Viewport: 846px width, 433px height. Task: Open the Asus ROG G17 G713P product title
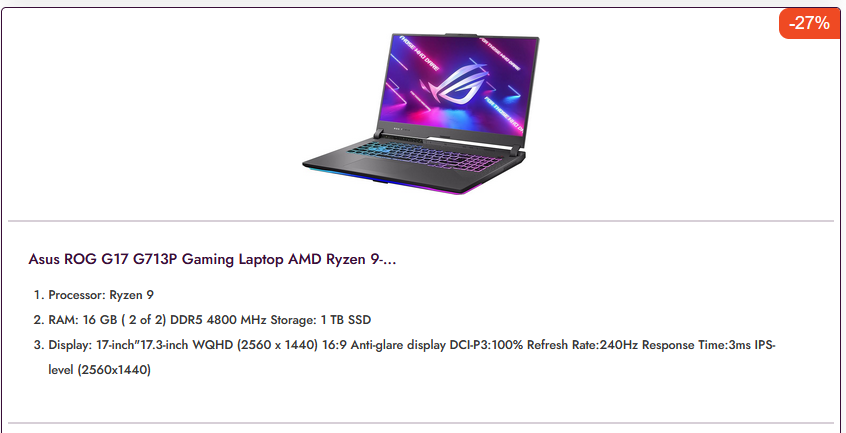[x=212, y=259]
